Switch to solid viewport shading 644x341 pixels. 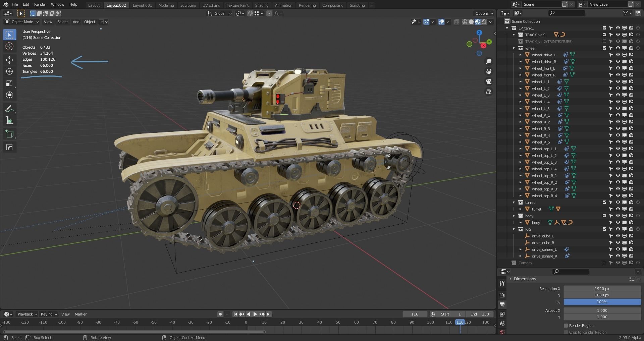[471, 22]
